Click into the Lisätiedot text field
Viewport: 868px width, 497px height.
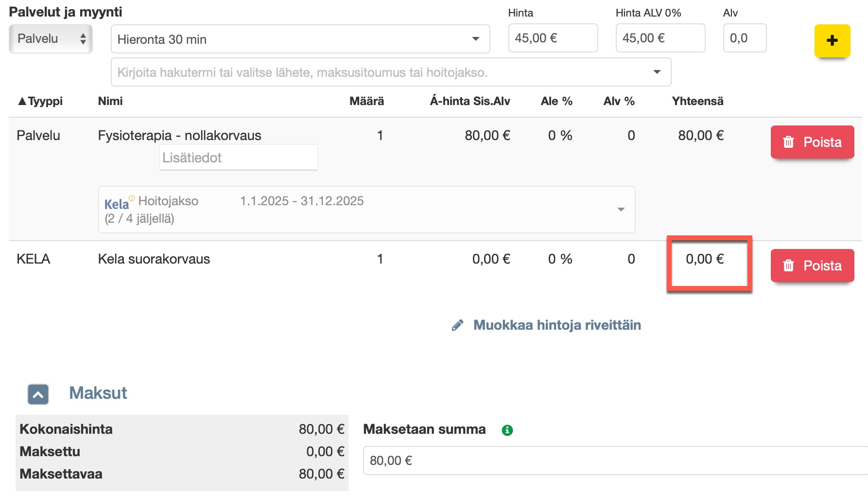coord(238,158)
